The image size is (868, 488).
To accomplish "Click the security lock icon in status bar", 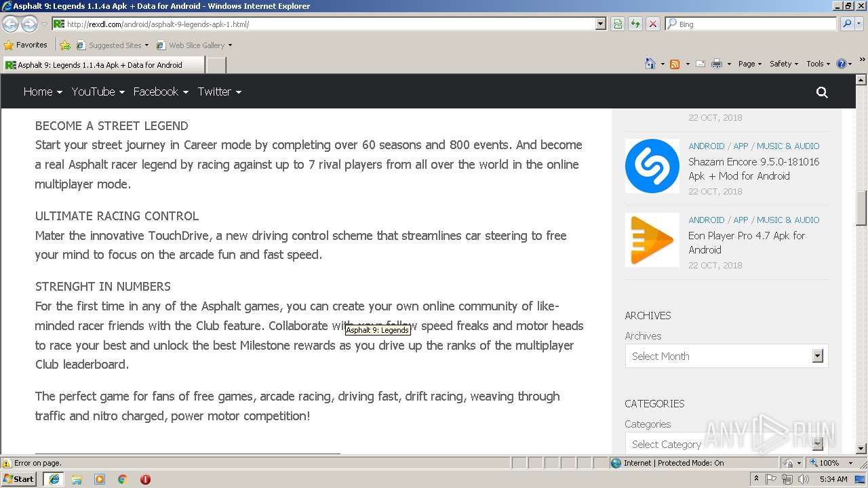I will click(789, 463).
